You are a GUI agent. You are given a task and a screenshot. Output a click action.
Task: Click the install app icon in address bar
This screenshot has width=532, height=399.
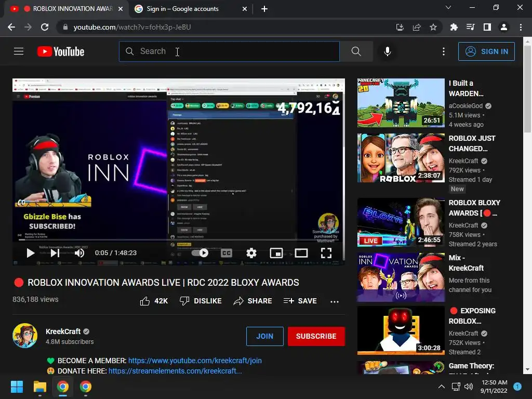(x=400, y=27)
